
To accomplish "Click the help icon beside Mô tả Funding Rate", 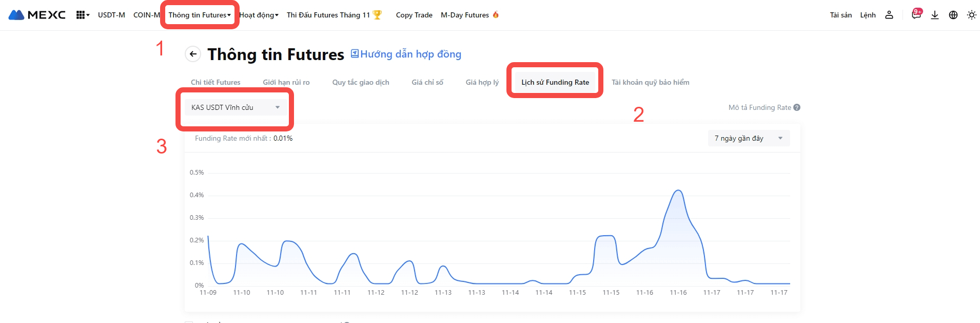I will click(797, 107).
